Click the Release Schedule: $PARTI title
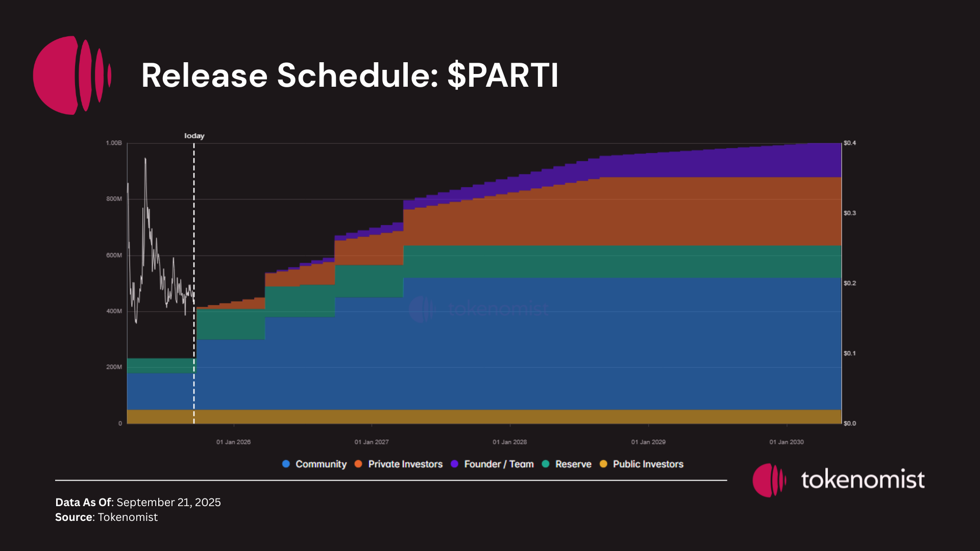Image resolution: width=980 pixels, height=551 pixels. click(350, 76)
